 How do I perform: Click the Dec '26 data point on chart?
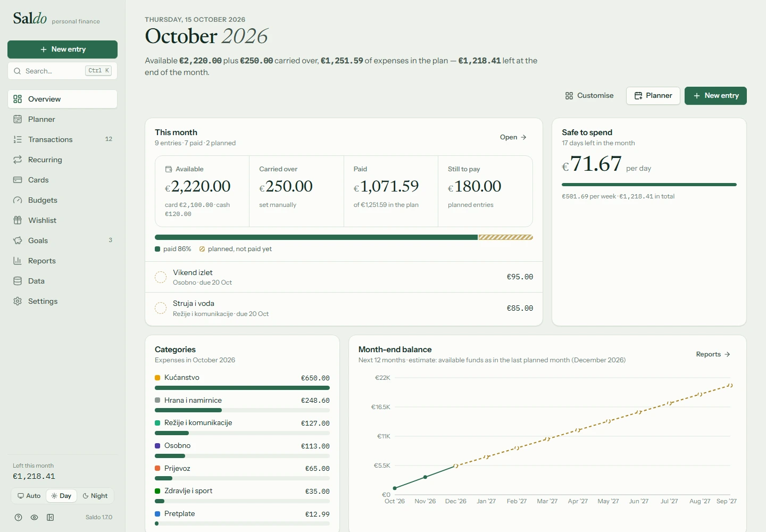coord(455,466)
